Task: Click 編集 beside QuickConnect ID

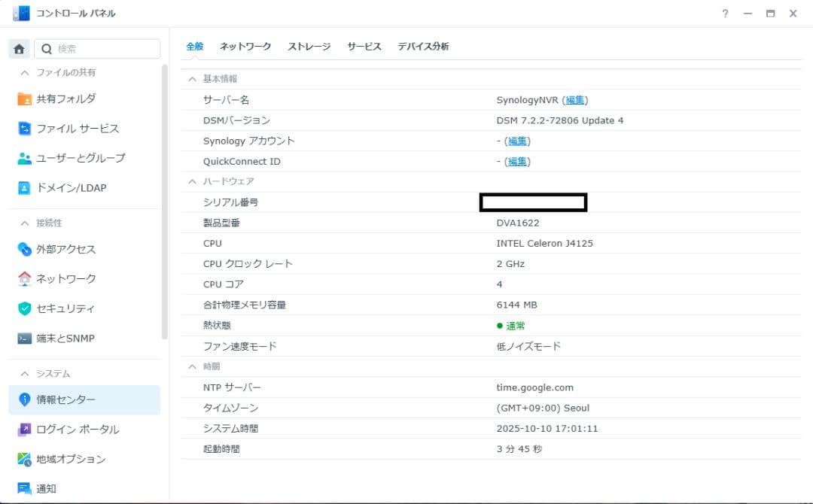Action: click(517, 161)
